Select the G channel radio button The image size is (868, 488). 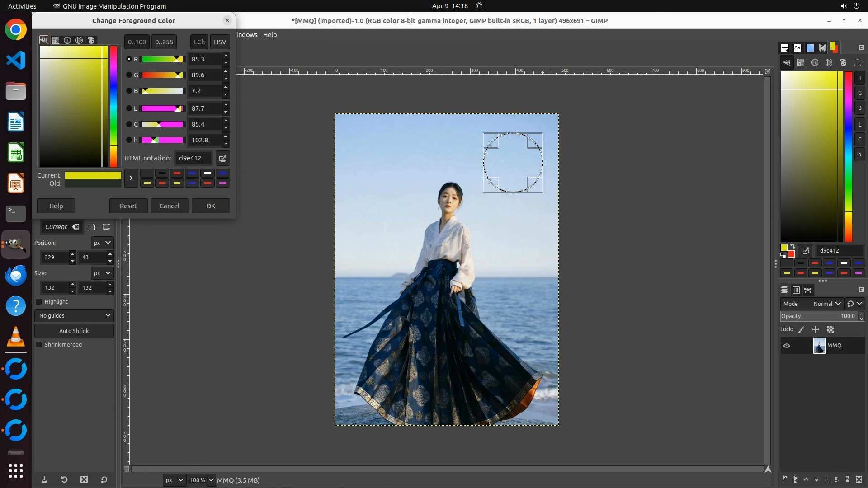tap(129, 75)
